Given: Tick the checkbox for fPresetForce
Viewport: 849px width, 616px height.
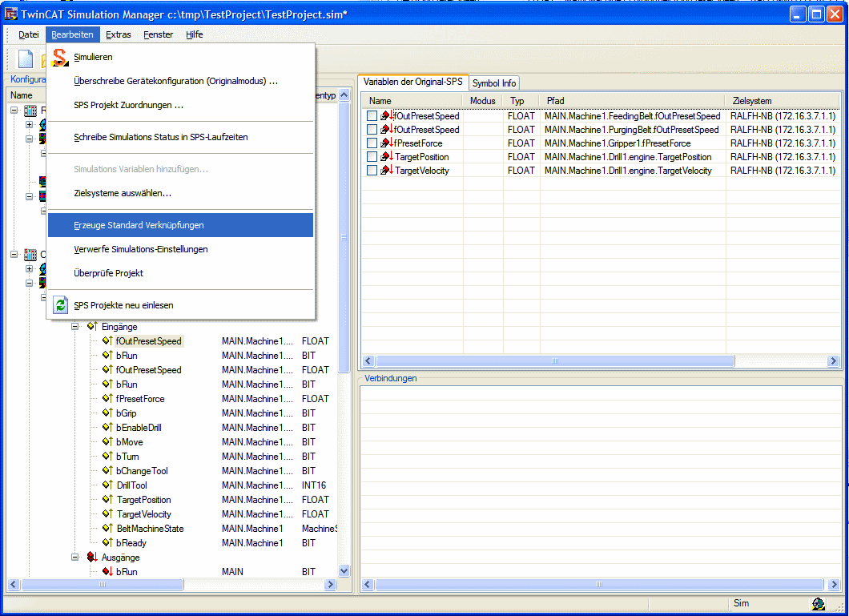Looking at the screenshot, I should 372,143.
